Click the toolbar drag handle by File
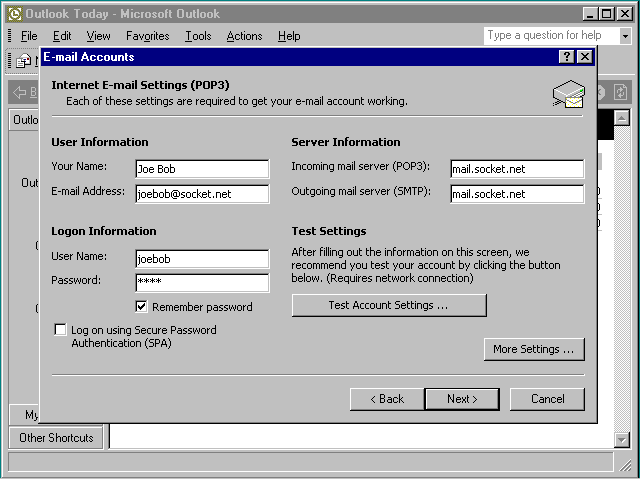Viewport: 640px width, 480px height. click(10, 36)
